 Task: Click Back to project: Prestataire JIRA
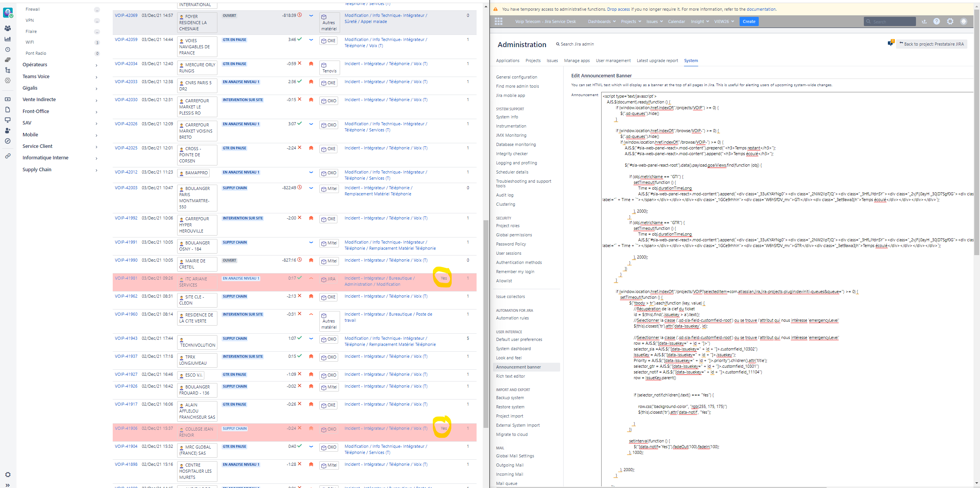931,44
